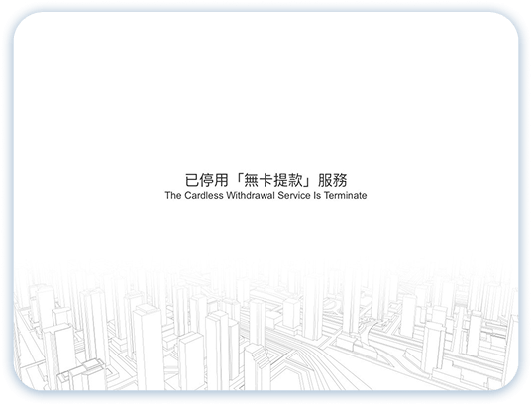
Task: Click the closing bracket 」 in the heading
Action: pos(308,180)
